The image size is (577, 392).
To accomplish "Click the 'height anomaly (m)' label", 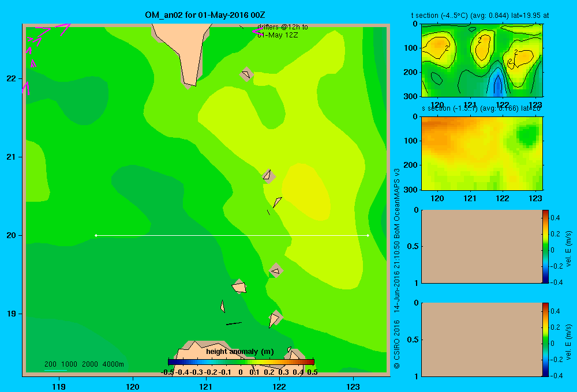I will 240,352.
